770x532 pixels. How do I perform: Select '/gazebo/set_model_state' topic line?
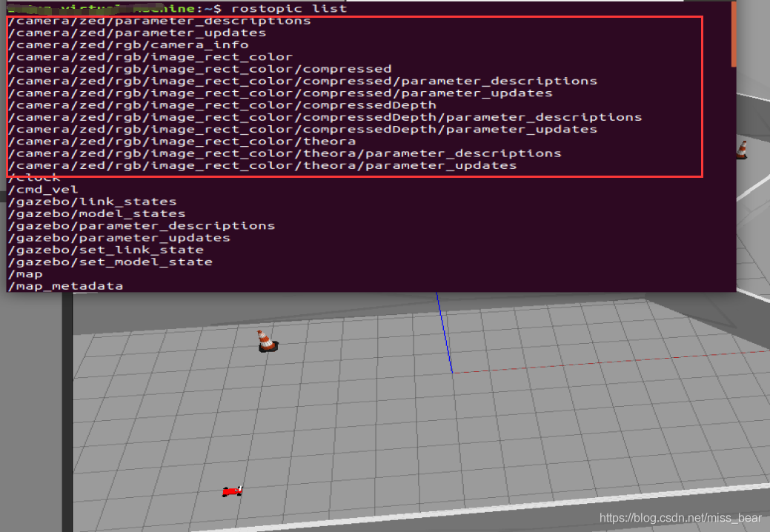(x=110, y=262)
